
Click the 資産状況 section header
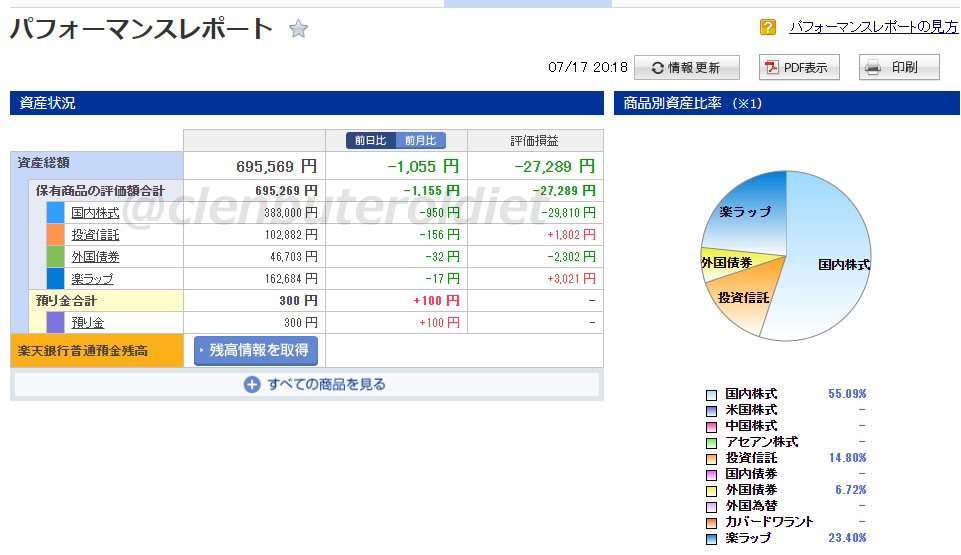click(x=306, y=103)
